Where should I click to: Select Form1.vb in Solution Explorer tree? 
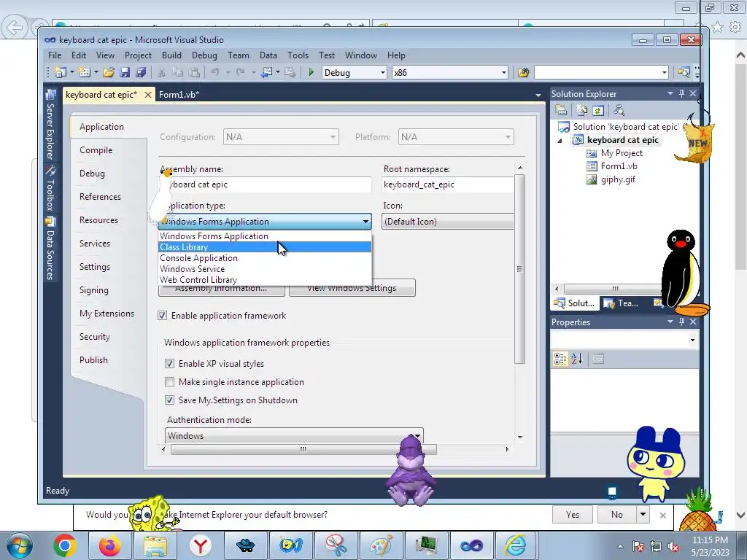tap(619, 166)
